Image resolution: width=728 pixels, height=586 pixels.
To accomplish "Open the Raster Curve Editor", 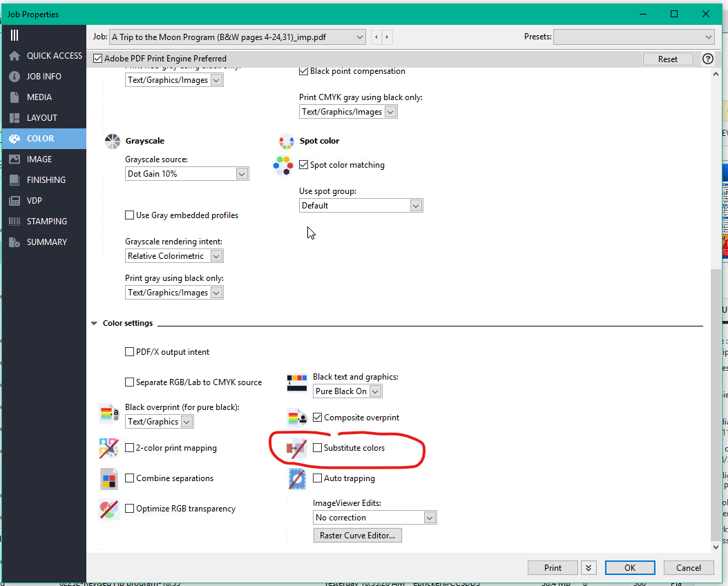I will 358,536.
